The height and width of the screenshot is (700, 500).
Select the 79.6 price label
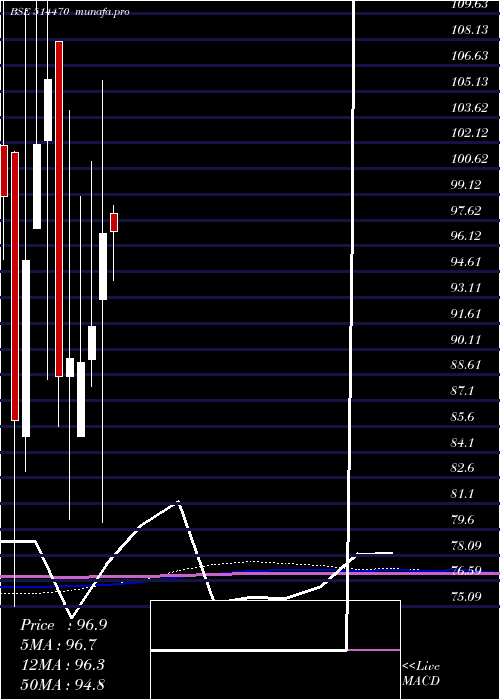coord(462,520)
